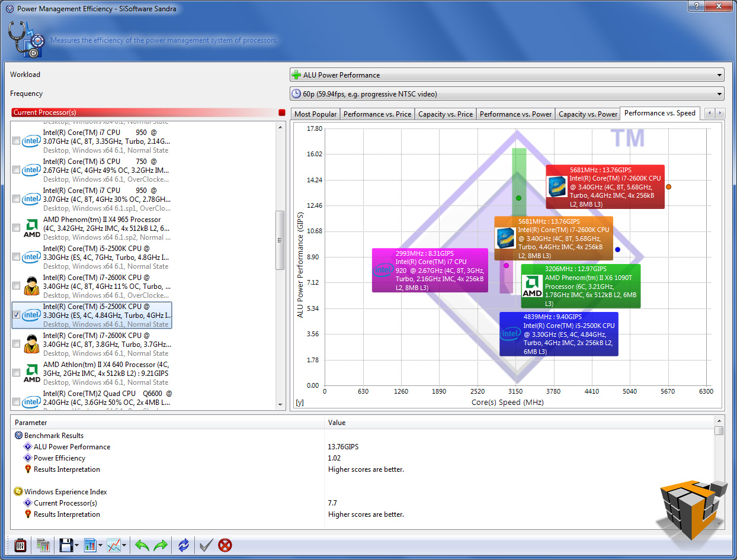Check the Core i7 950 3.35GHz Turbo checkbox
The height and width of the screenshot is (560, 737).
coord(16,141)
